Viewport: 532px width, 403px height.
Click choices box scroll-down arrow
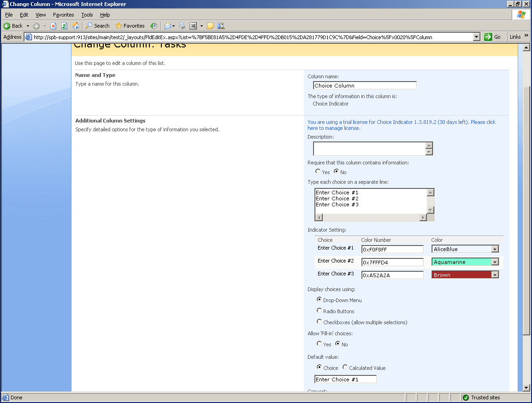431,210
